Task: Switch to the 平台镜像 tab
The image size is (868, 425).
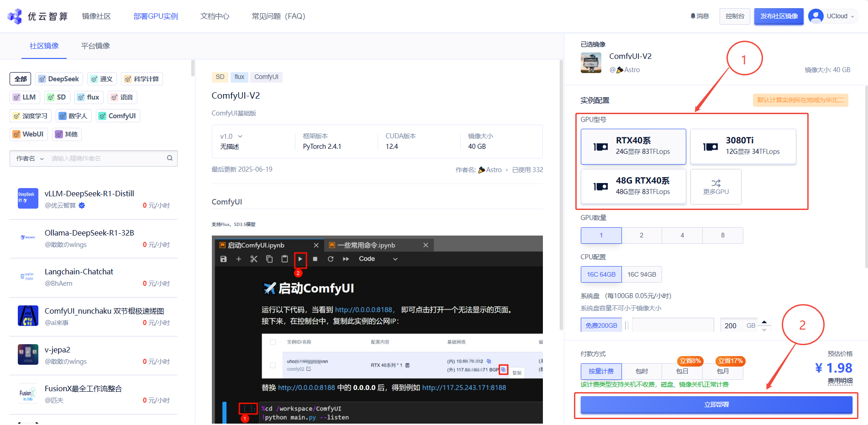Action: click(95, 46)
